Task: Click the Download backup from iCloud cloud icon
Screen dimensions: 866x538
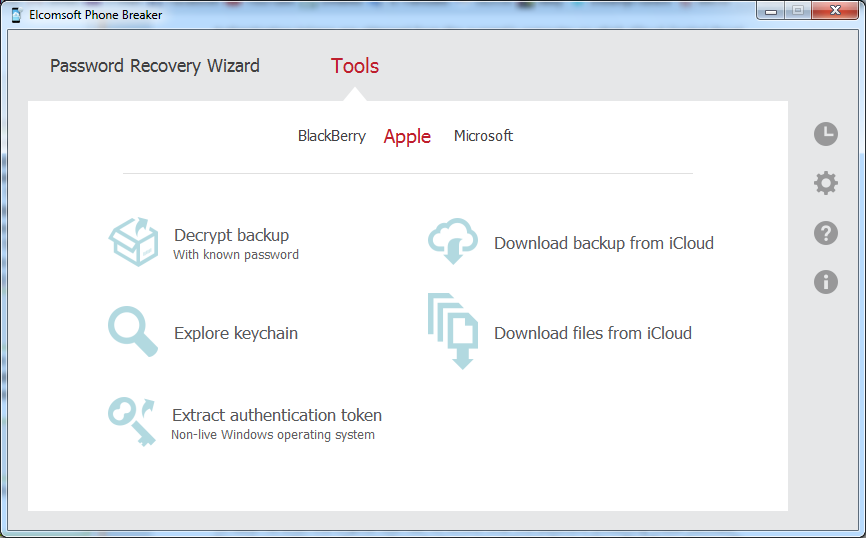Action: point(453,241)
